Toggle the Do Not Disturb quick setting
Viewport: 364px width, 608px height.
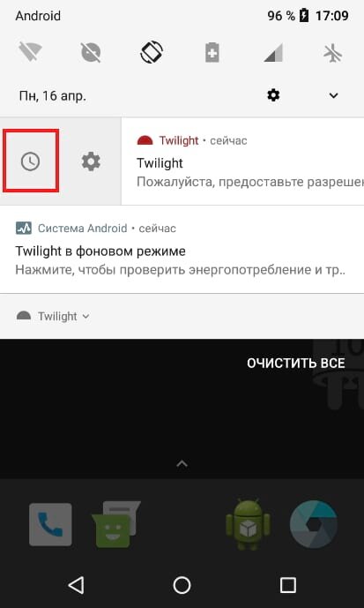pyautogui.click(x=91, y=52)
